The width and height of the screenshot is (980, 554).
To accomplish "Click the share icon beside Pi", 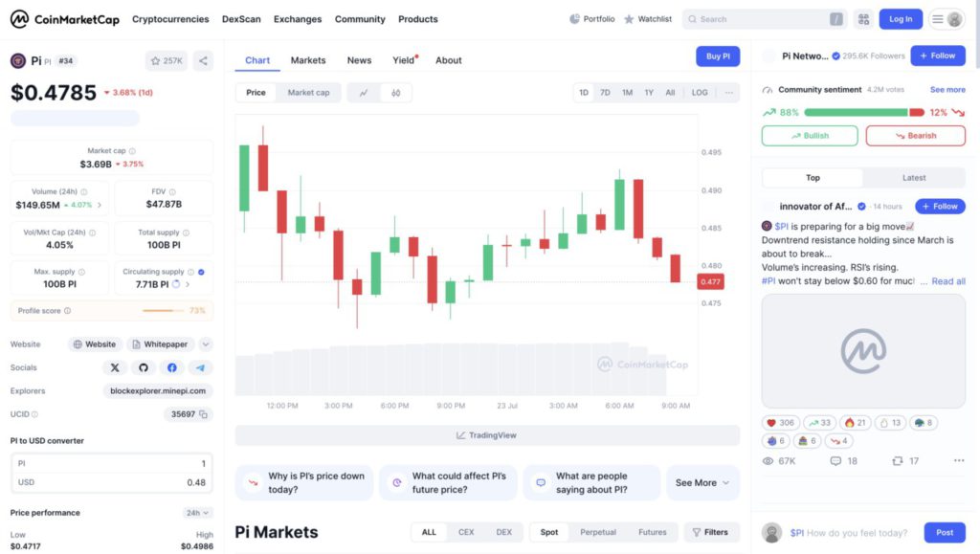I will coord(203,60).
